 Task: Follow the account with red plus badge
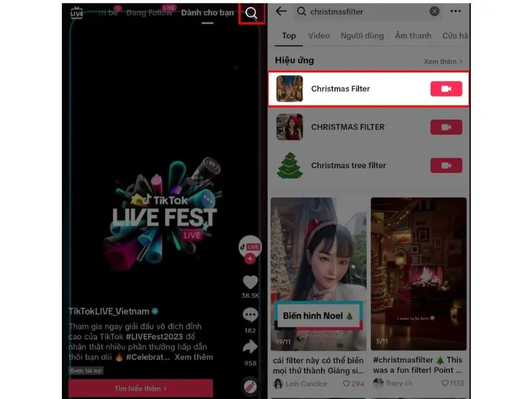coord(250,259)
